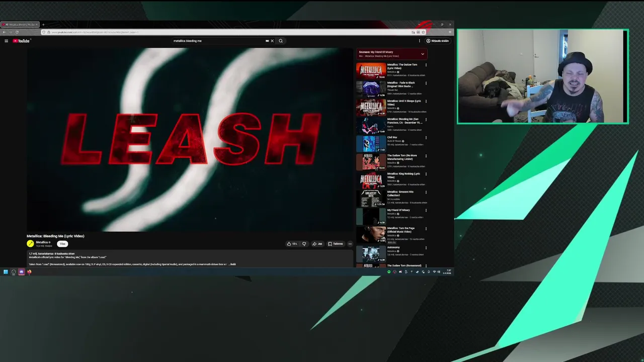Expand description with '...lisää' link
644x362 pixels.
pos(232,264)
